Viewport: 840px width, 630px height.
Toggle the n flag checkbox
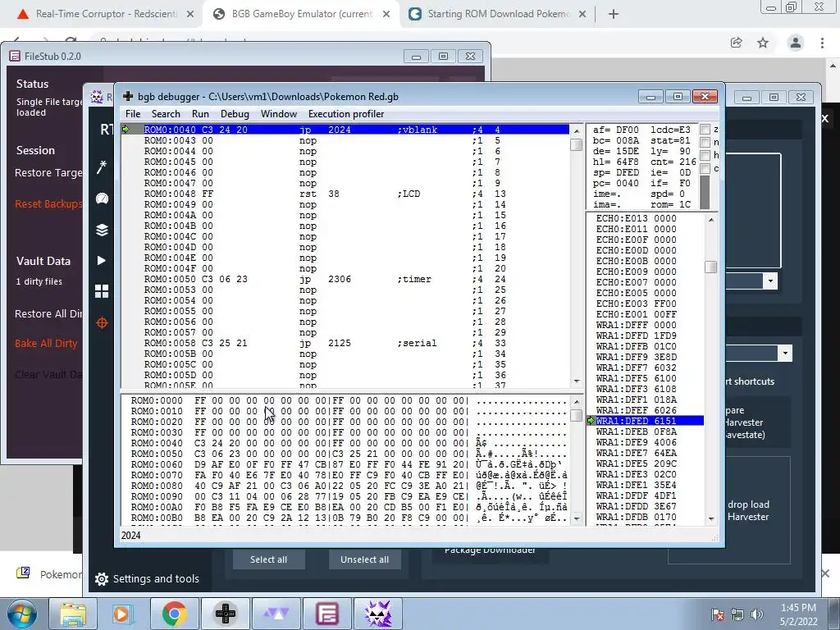705,142
